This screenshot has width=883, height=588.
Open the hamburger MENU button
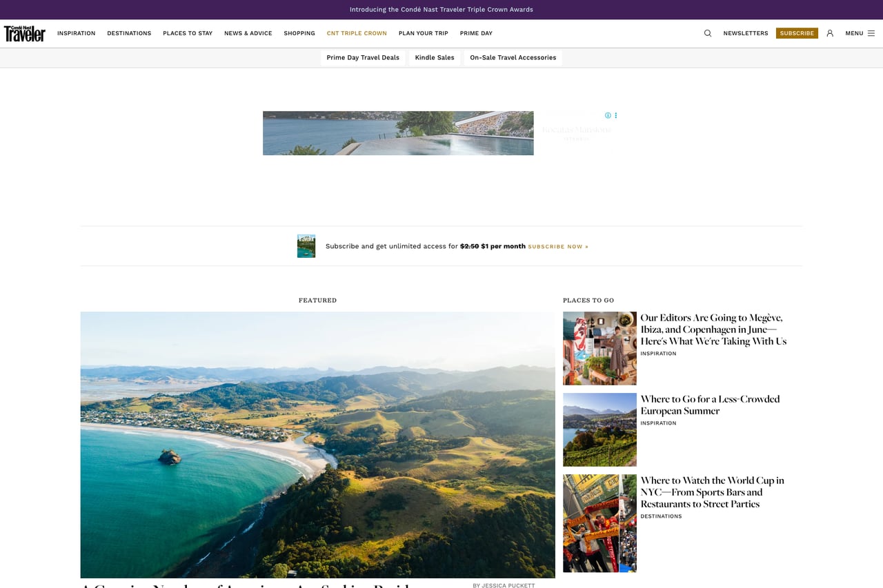coord(860,33)
